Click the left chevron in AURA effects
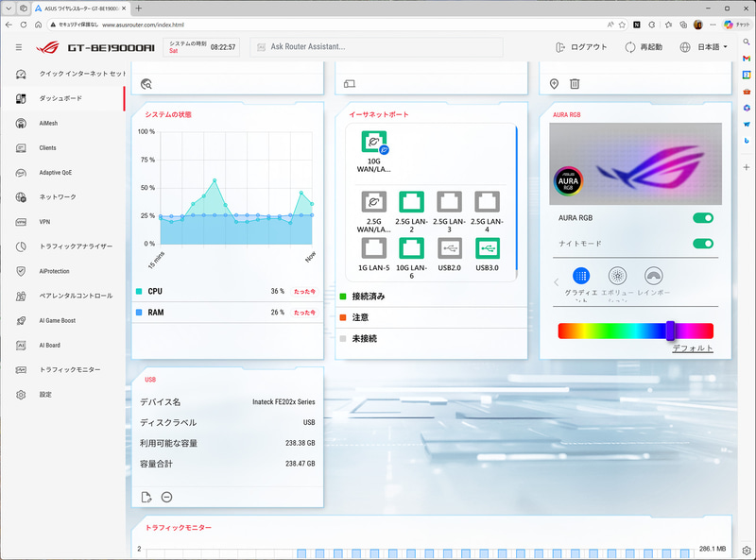This screenshot has height=560, width=756. [x=557, y=282]
